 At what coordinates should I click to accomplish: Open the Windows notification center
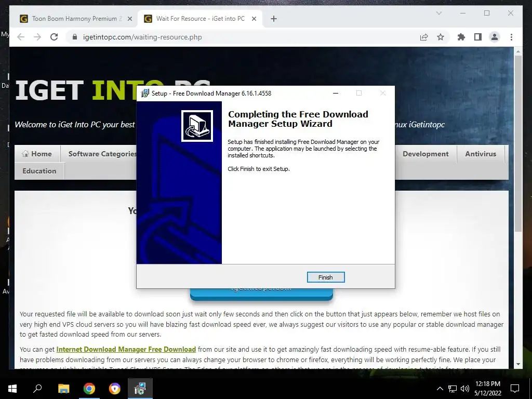515,389
